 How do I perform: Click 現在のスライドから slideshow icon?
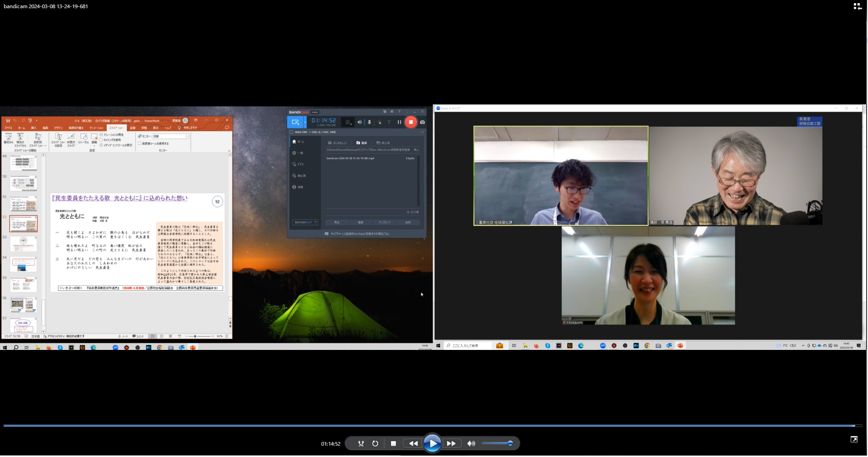tap(20, 140)
